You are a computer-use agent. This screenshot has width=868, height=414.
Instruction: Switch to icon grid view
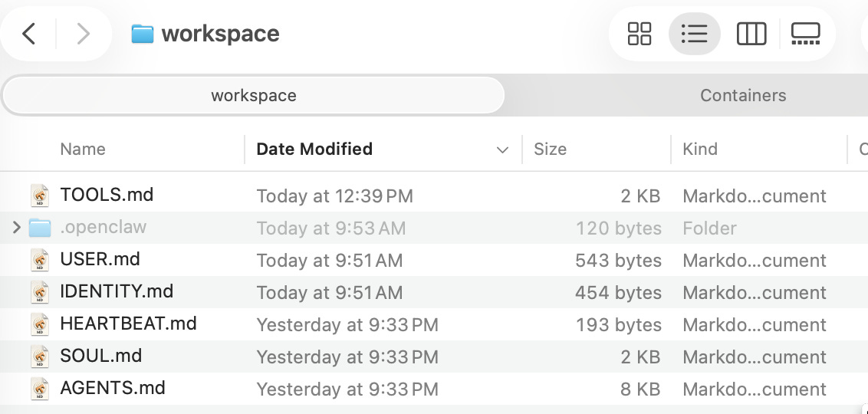tap(639, 34)
